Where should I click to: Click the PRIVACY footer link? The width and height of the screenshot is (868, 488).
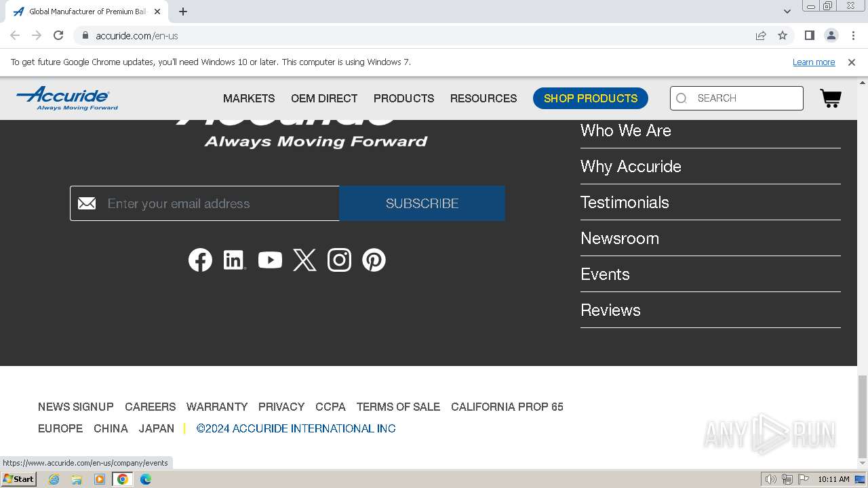click(281, 407)
